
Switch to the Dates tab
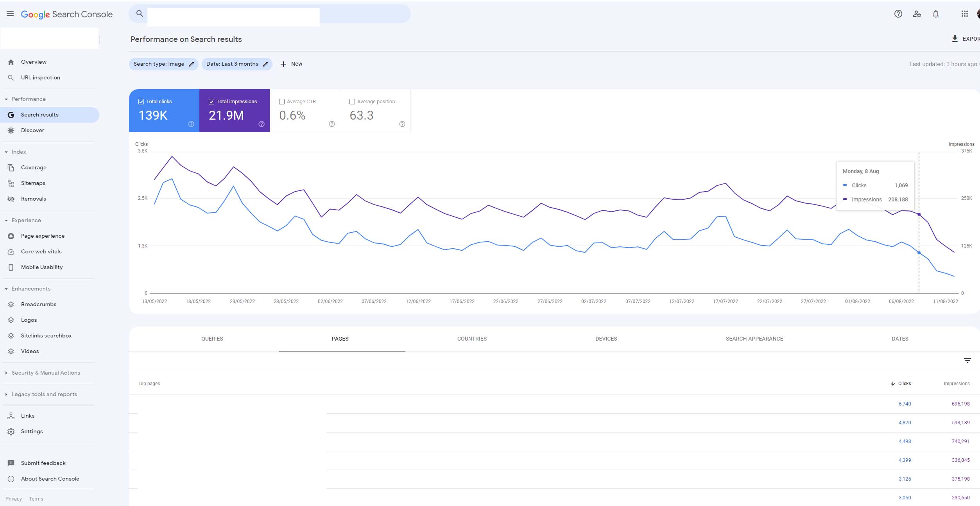[x=900, y=339]
